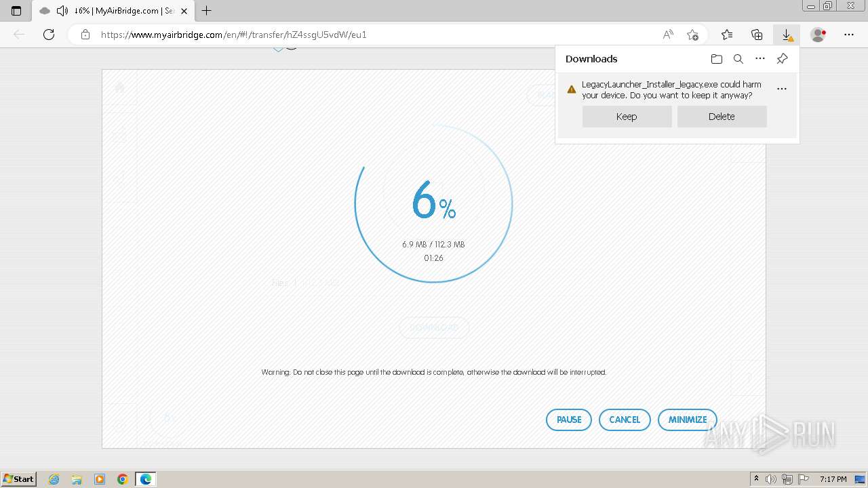Refresh the MyAirBridge page

coord(49,35)
